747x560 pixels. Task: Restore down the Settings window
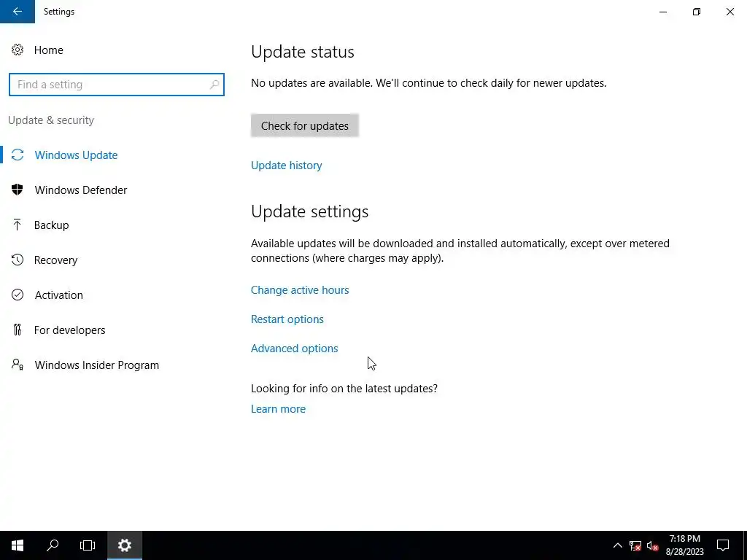(697, 12)
